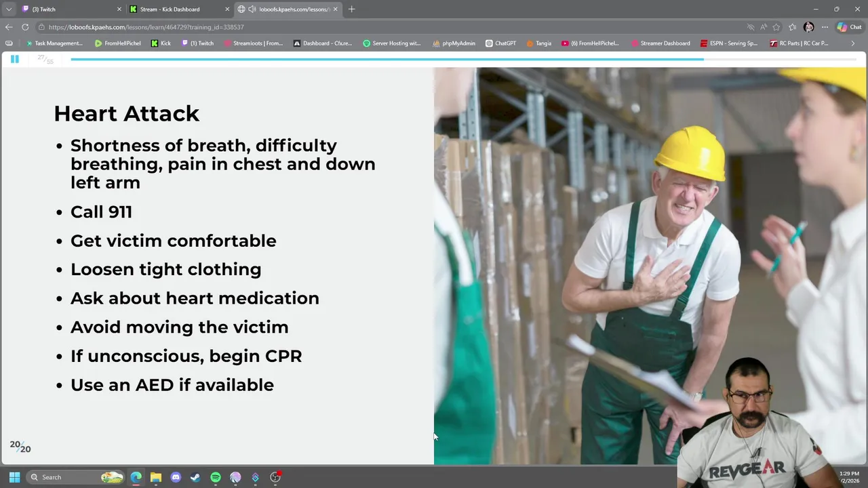Open the taskbar clock showing 1:29 PM
This screenshot has height=488, width=868.
click(849, 477)
